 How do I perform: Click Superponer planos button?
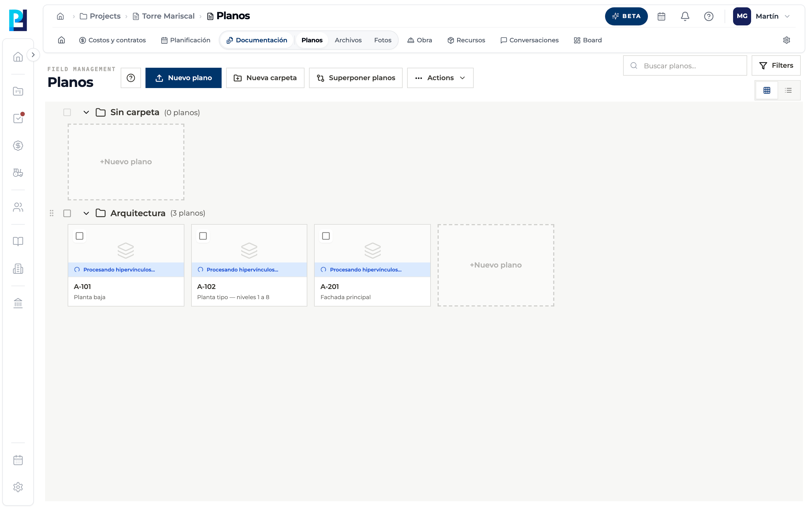(356, 78)
